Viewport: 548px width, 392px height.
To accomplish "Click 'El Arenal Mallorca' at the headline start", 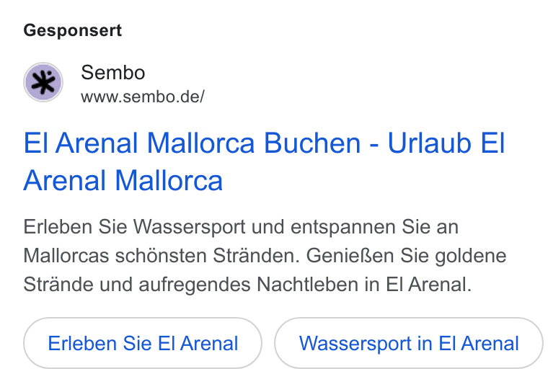I will [139, 143].
